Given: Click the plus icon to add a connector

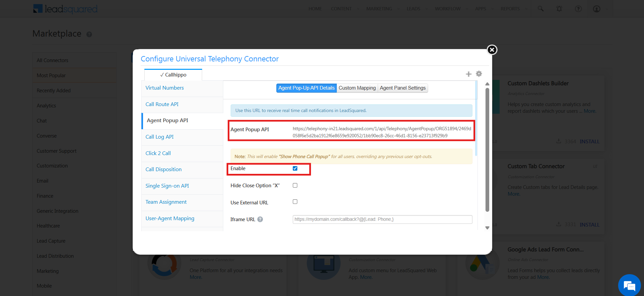Looking at the screenshot, I should click(469, 74).
